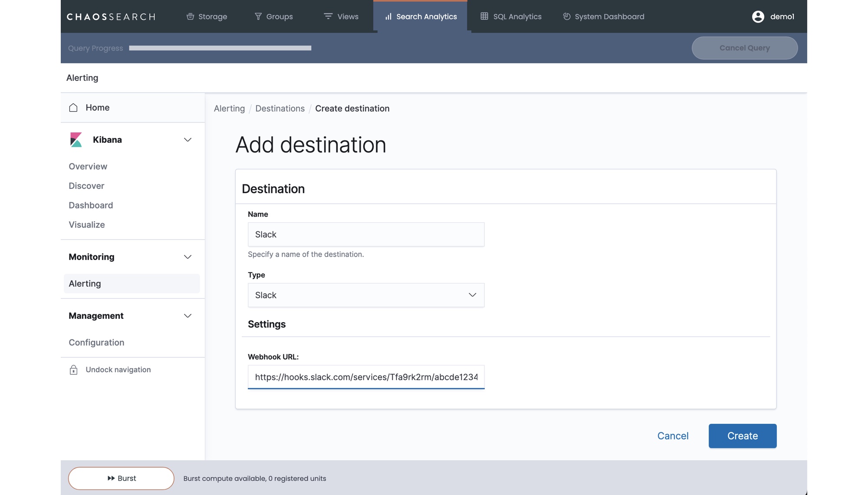Click into the Webhook URL field

(366, 377)
